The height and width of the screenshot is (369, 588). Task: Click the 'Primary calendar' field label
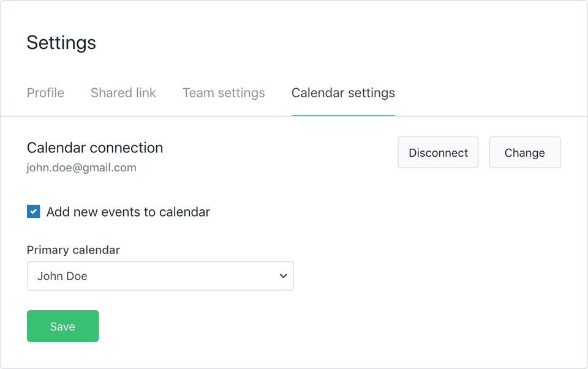click(73, 250)
